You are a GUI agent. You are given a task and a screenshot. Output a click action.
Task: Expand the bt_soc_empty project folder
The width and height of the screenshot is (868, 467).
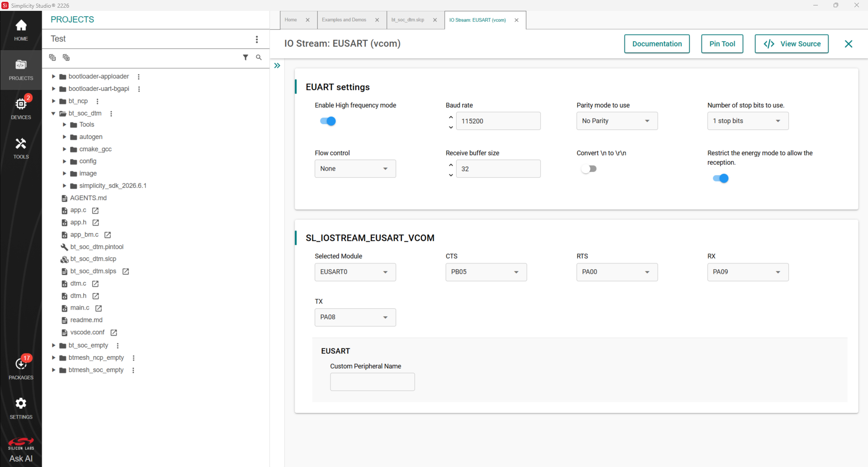click(53, 345)
